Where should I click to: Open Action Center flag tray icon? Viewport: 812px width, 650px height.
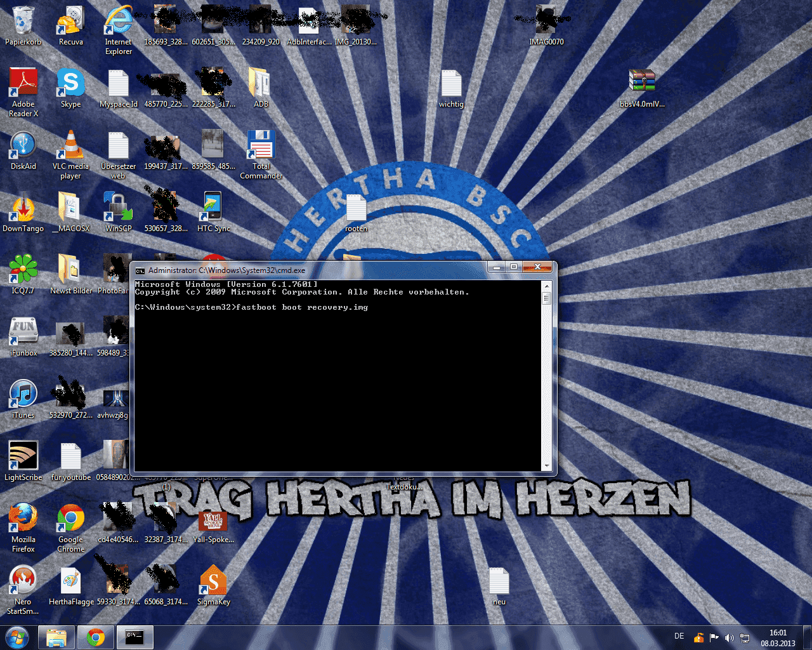[x=714, y=637]
